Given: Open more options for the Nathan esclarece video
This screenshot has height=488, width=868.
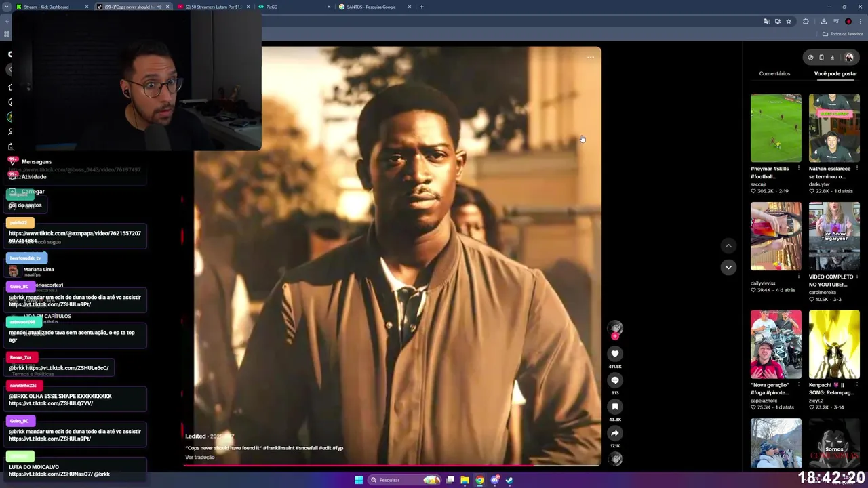Looking at the screenshot, I should coord(857,169).
